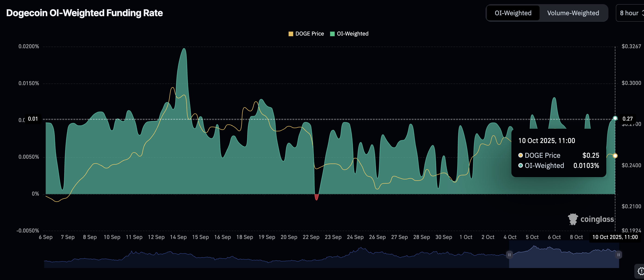Click the feedback alert badge icon
The height and width of the screenshot is (280, 644).
tap(641, 271)
